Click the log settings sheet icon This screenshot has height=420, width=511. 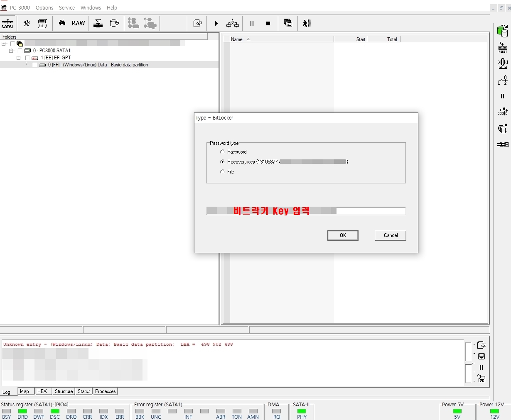(x=482, y=345)
